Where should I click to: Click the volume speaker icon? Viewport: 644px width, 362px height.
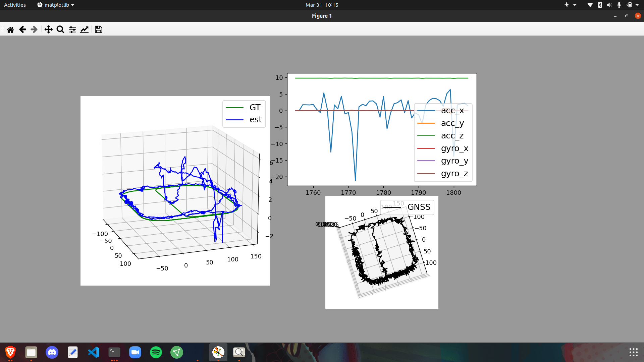pos(609,5)
